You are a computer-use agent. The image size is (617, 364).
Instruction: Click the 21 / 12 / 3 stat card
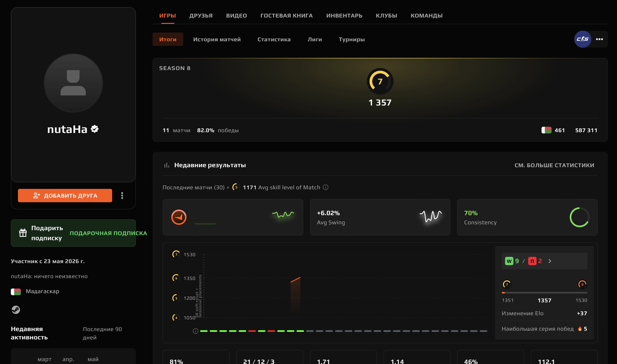point(270,357)
